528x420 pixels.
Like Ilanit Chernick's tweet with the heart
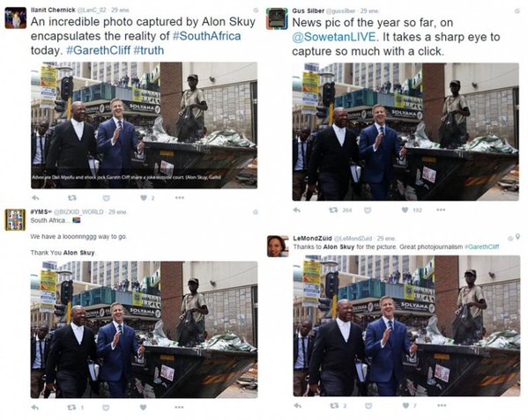144,198
